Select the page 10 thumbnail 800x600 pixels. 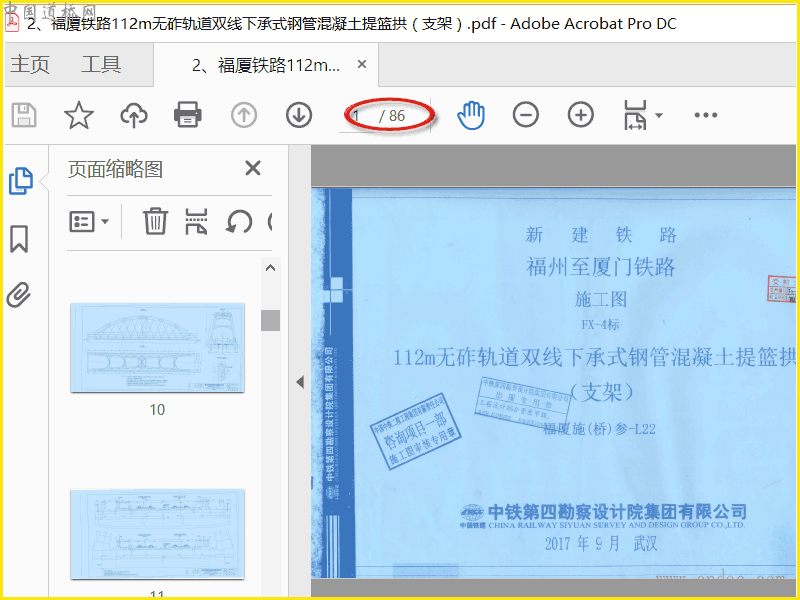(158, 348)
